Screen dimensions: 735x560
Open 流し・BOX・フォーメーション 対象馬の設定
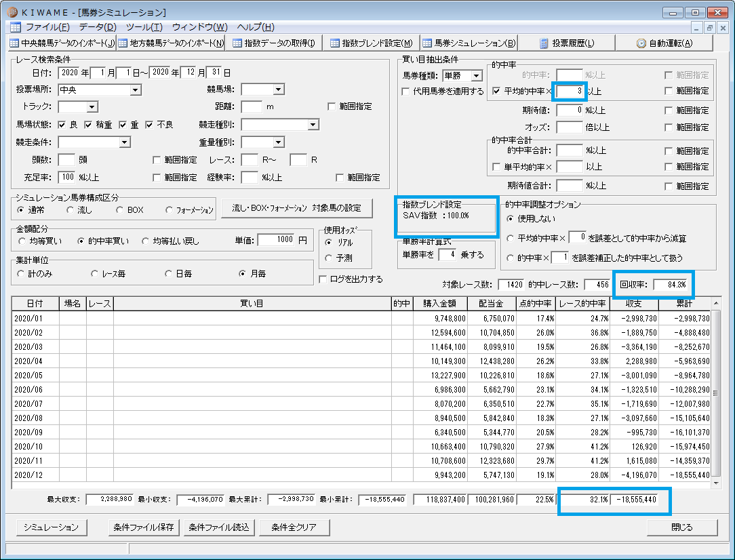(x=297, y=208)
